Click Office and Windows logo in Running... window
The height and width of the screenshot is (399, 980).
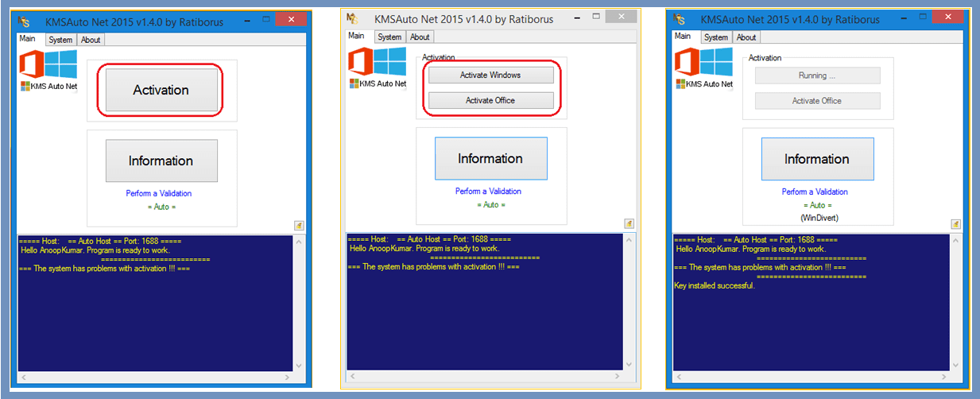point(704,62)
